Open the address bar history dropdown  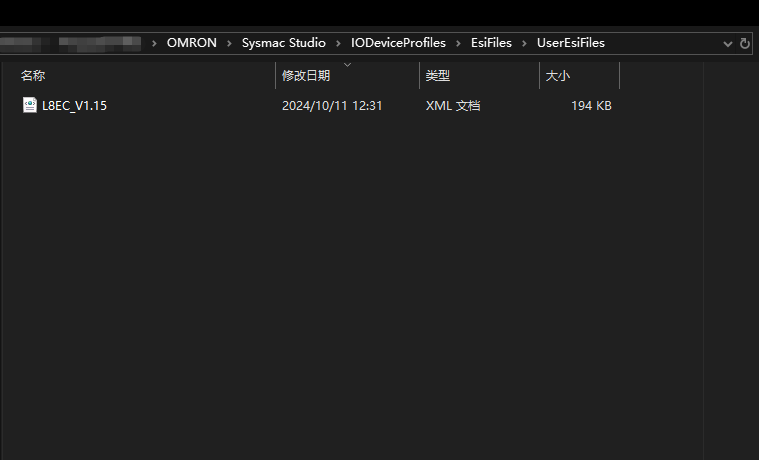coord(728,44)
